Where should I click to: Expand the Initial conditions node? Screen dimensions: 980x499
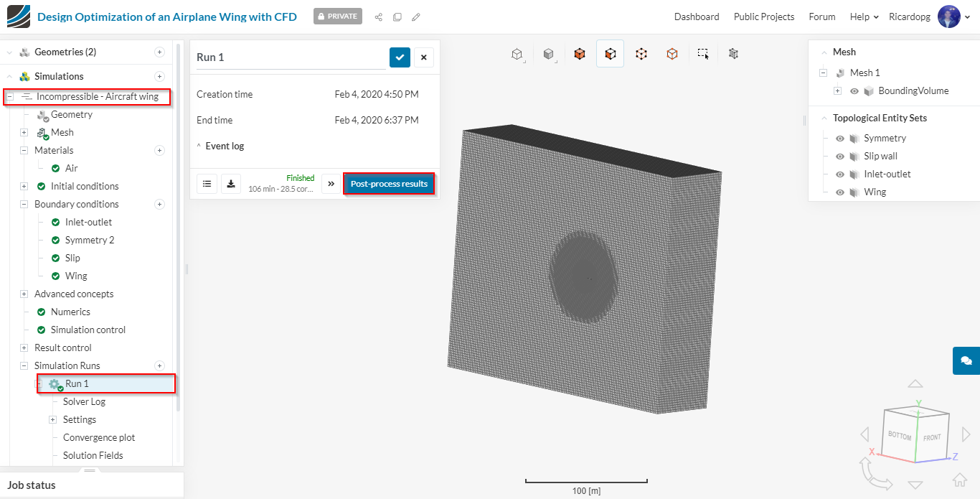pos(24,186)
